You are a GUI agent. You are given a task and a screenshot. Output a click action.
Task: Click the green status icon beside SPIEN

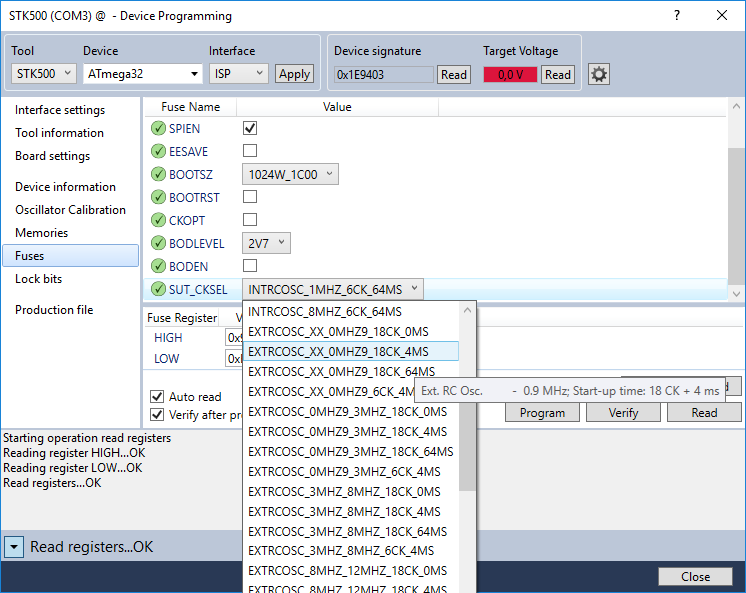[158, 128]
